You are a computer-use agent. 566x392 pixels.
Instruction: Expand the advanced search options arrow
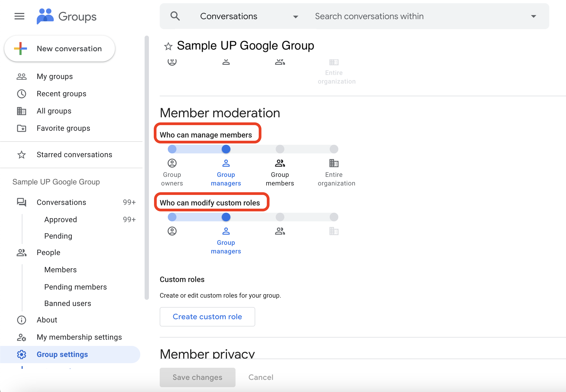[x=533, y=16]
